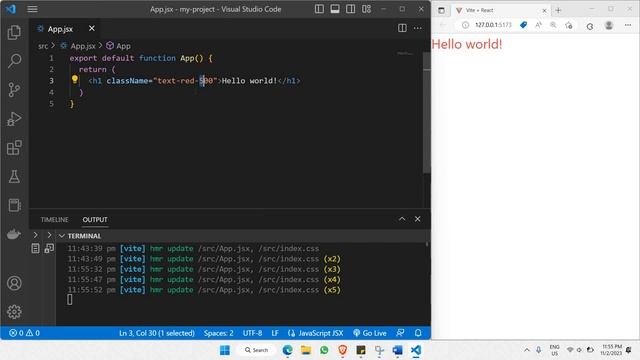The width and height of the screenshot is (640, 360).
Task: Select the App.jsx editor tab
Action: coord(60,29)
